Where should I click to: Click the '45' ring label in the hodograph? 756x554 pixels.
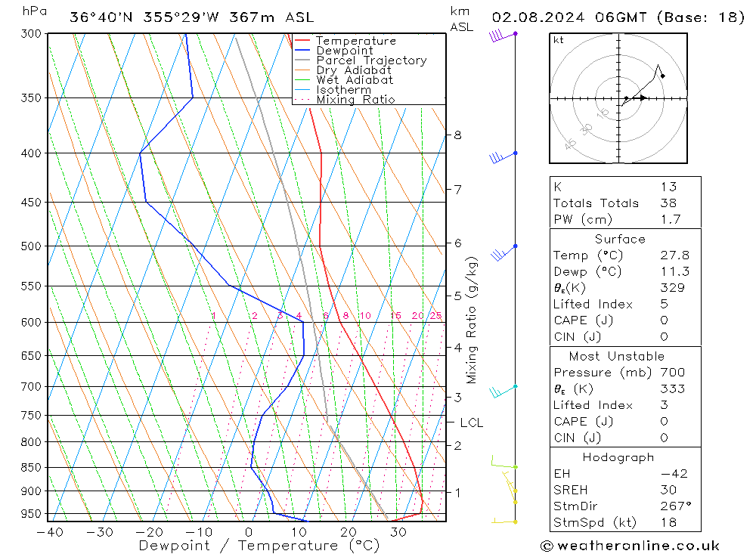point(570,144)
